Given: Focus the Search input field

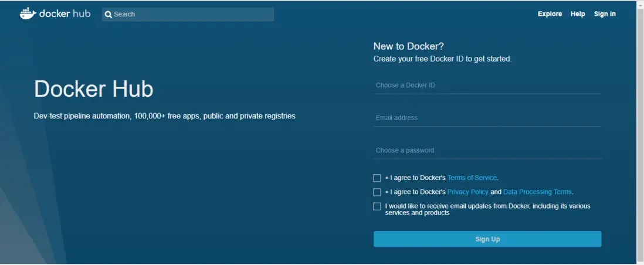Looking at the screenshot, I should point(188,15).
